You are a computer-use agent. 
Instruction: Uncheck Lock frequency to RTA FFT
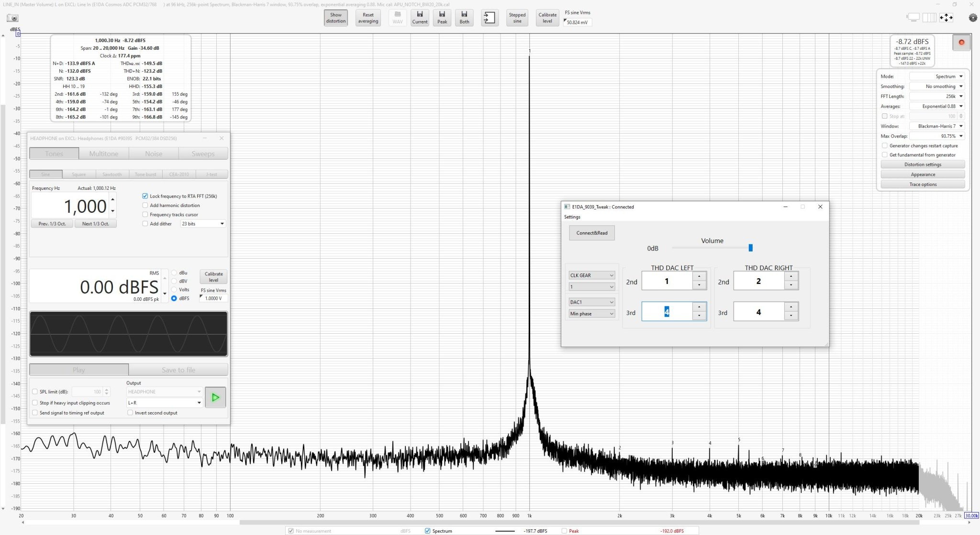coord(145,196)
